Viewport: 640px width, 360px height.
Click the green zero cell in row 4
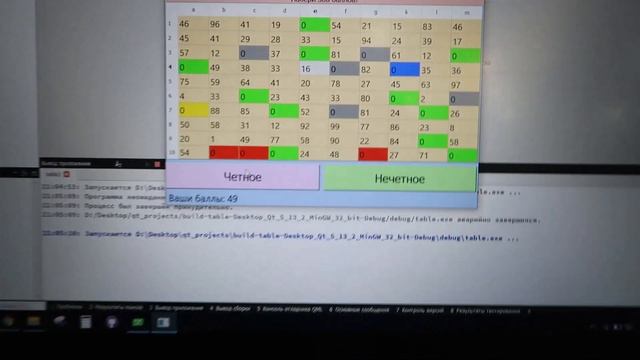point(193,67)
